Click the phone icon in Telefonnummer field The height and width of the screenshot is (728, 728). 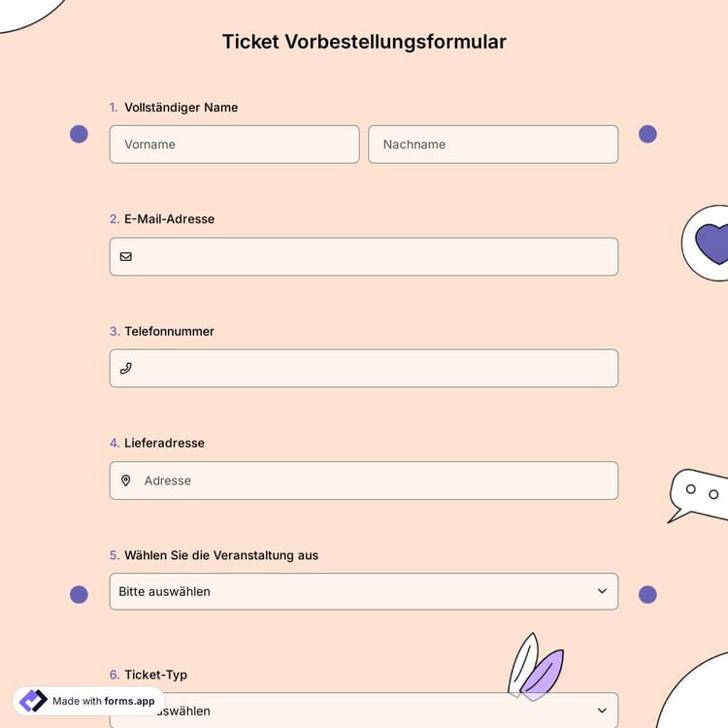click(x=125, y=369)
